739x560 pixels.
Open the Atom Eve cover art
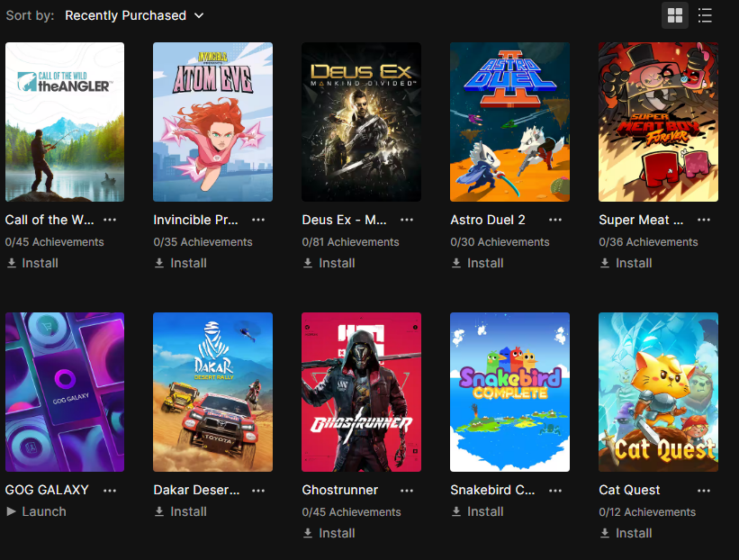coord(213,122)
